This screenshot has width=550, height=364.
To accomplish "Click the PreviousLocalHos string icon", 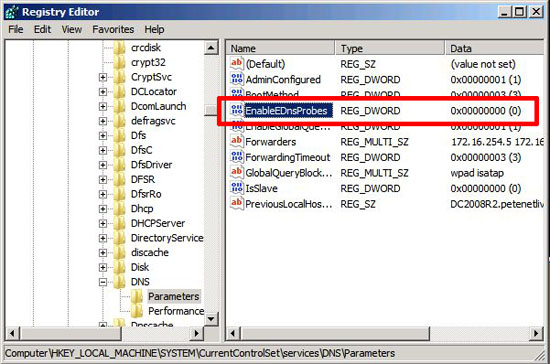I will point(236,203).
